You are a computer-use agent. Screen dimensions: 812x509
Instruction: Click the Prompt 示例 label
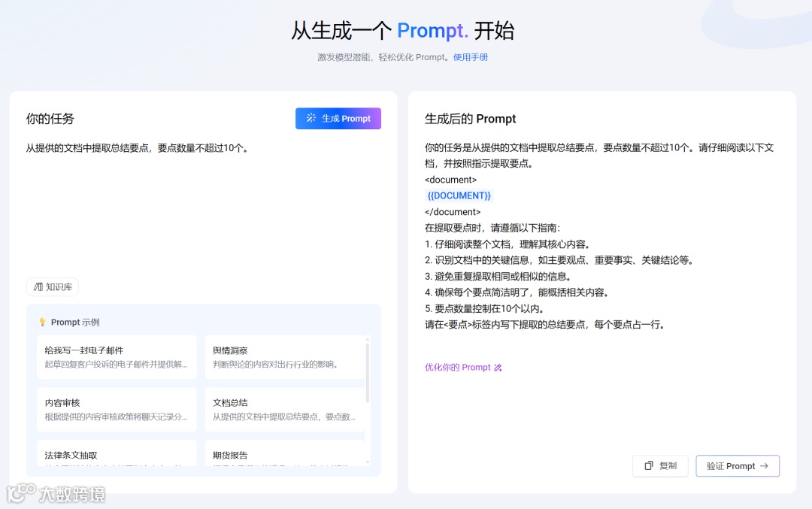pyautogui.click(x=75, y=322)
